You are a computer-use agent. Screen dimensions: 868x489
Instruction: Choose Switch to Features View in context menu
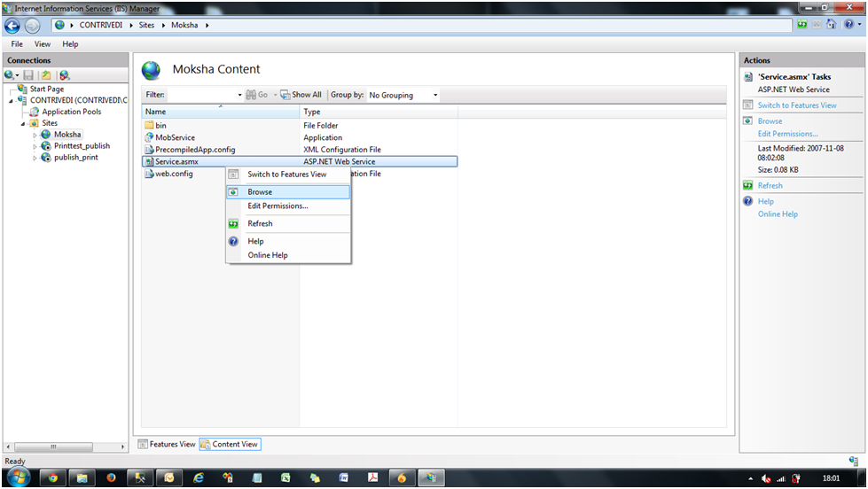pyautogui.click(x=288, y=175)
